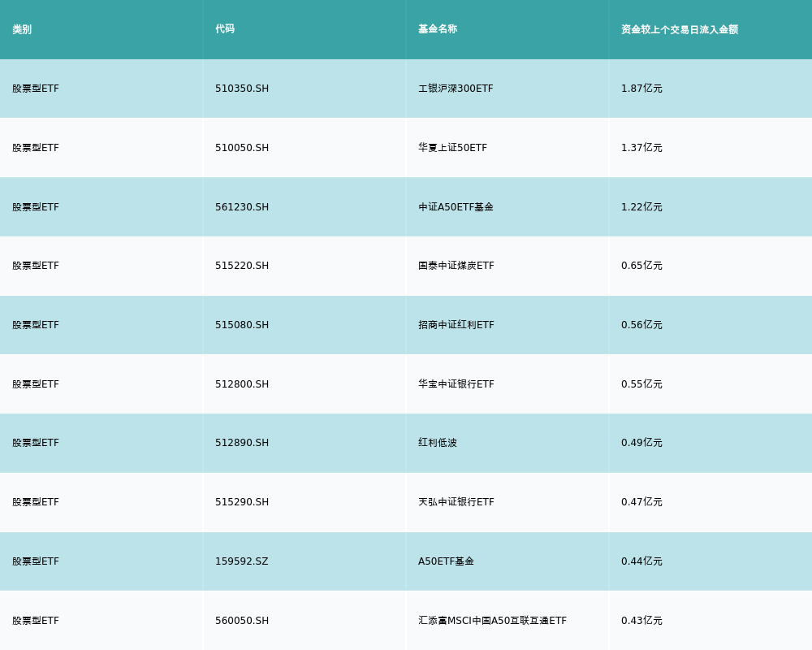
Task: Click the 代码 column header
Action: pos(225,29)
